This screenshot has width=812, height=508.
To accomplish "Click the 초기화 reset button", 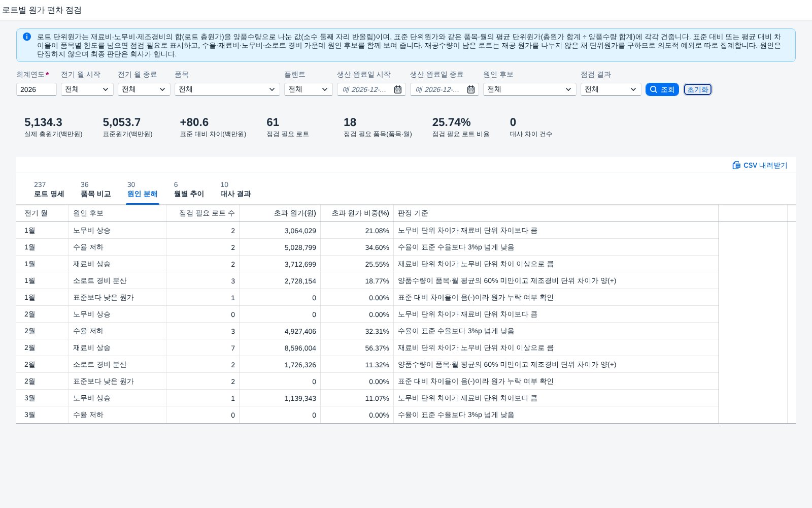I will coord(697,89).
